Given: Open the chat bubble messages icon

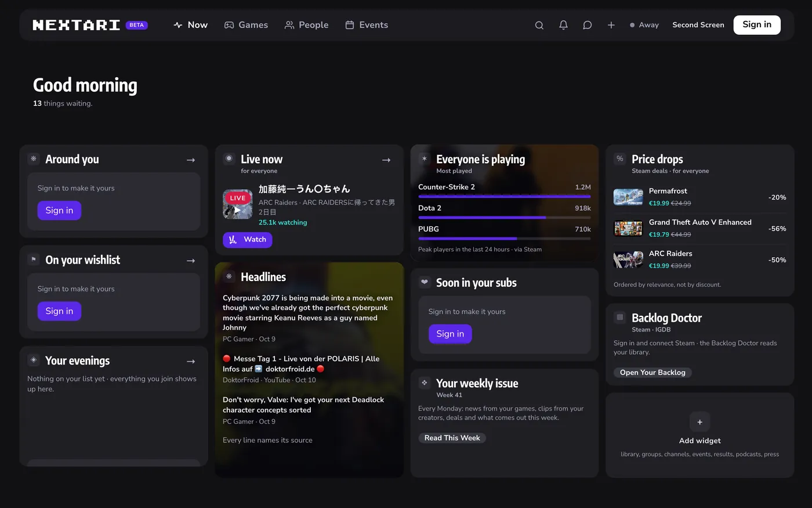Looking at the screenshot, I should tap(588, 25).
